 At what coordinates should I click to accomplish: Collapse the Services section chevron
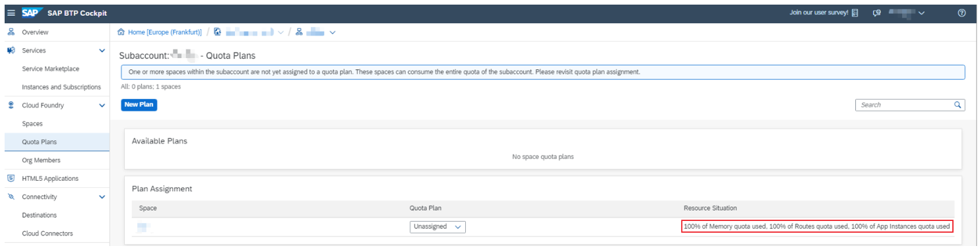pyautogui.click(x=102, y=50)
